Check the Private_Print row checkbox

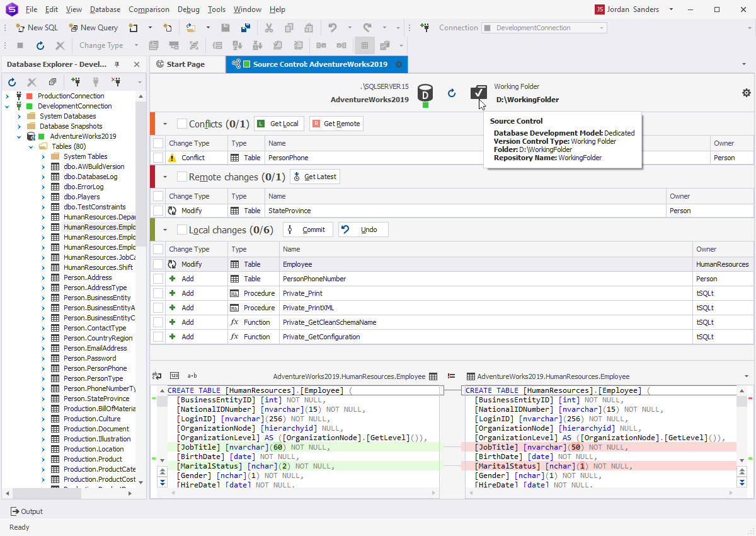(158, 293)
